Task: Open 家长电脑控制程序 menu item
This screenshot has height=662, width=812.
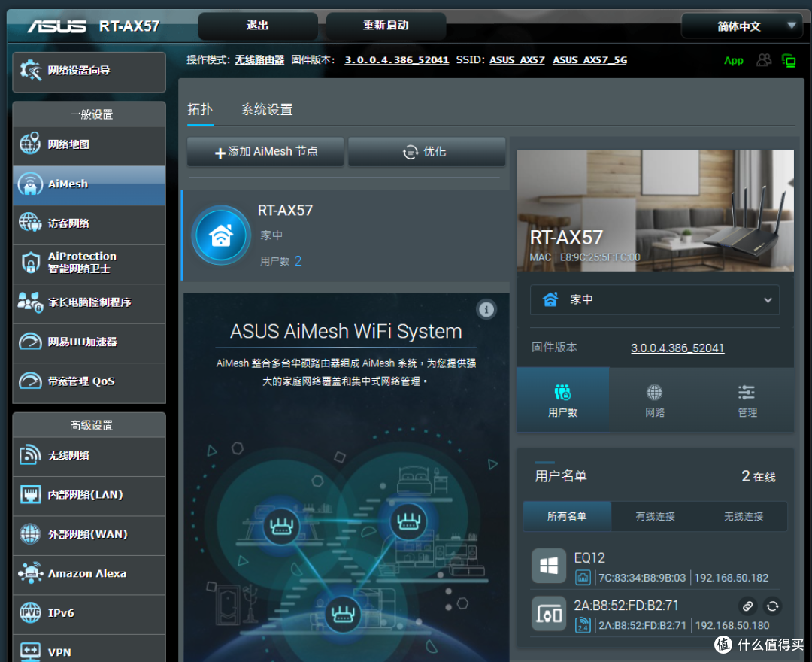Action: coord(89,302)
